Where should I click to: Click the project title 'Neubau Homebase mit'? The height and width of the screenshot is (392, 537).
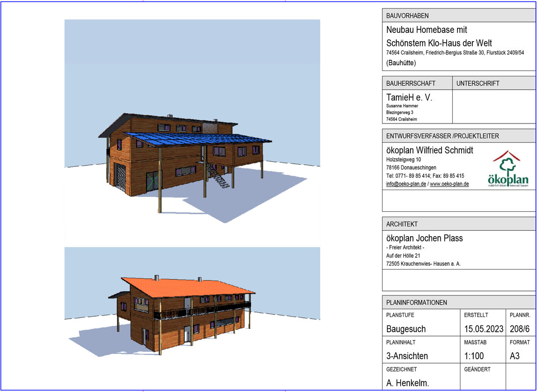(x=427, y=30)
